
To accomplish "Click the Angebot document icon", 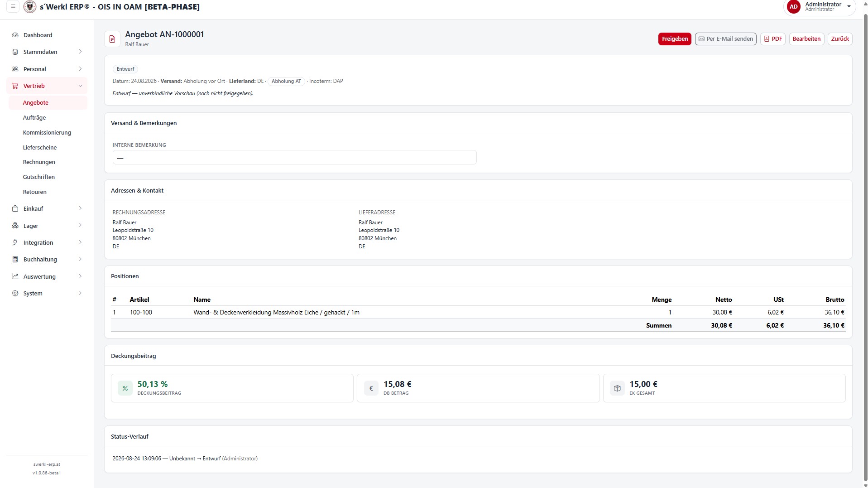I will tap(112, 39).
